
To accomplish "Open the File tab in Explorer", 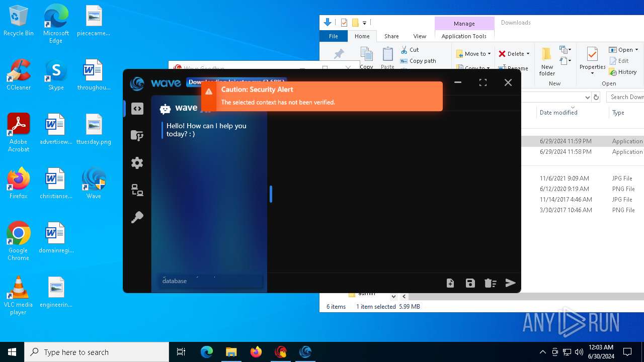I will (333, 36).
